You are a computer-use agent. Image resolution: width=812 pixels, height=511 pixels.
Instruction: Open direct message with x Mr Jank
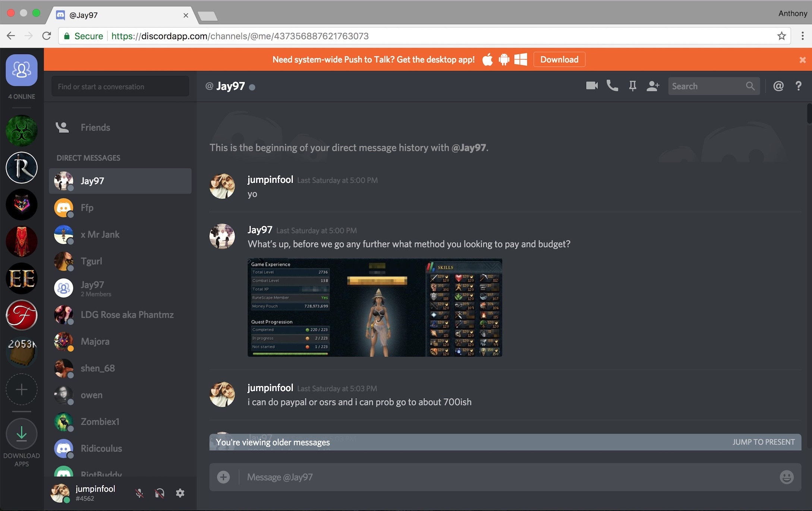pos(100,235)
